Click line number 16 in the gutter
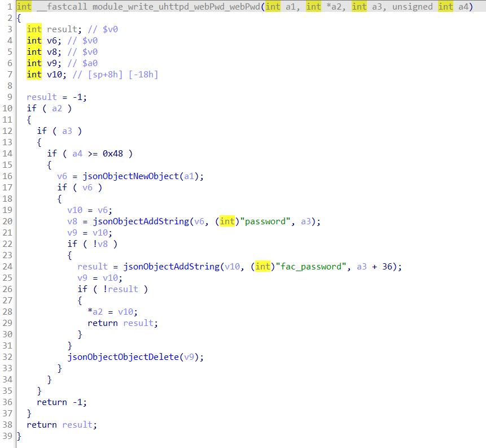Viewport: 486px width, 448px height. coord(7,176)
